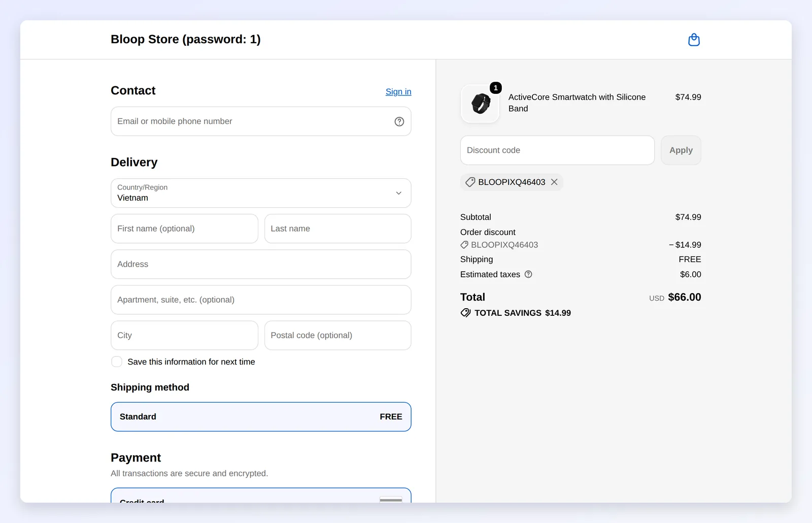
Task: Click the Total Savings tag icon
Action: tap(465, 313)
